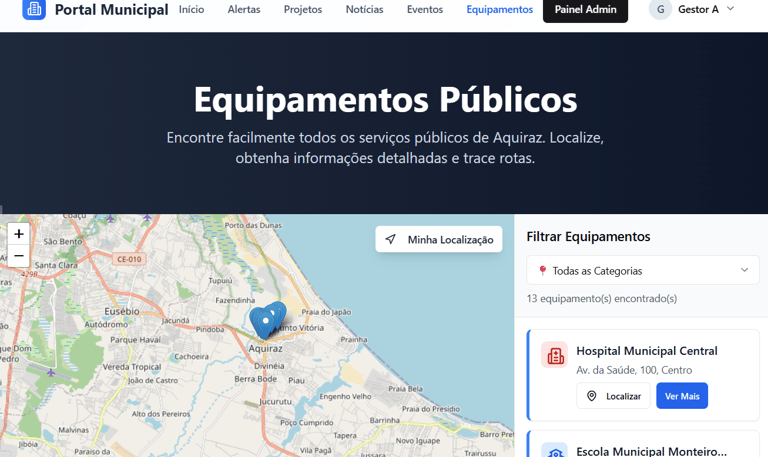
Task: Navigate to Notícias
Action: tap(364, 9)
